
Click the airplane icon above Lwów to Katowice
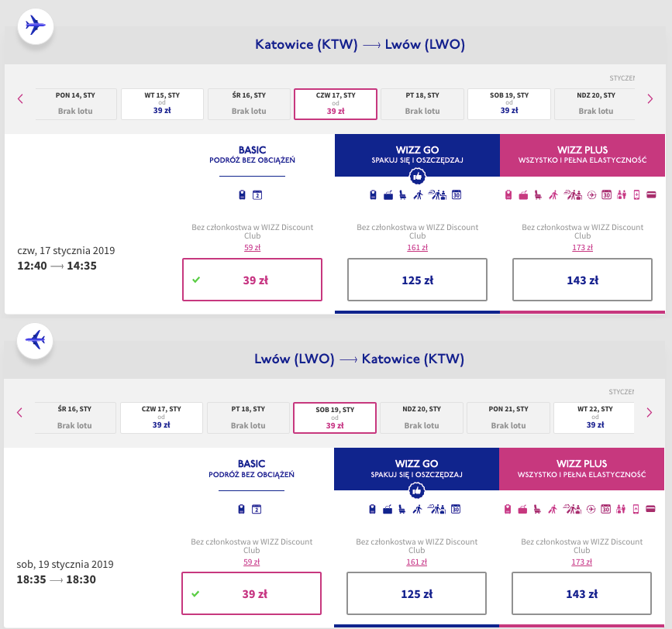(x=35, y=339)
